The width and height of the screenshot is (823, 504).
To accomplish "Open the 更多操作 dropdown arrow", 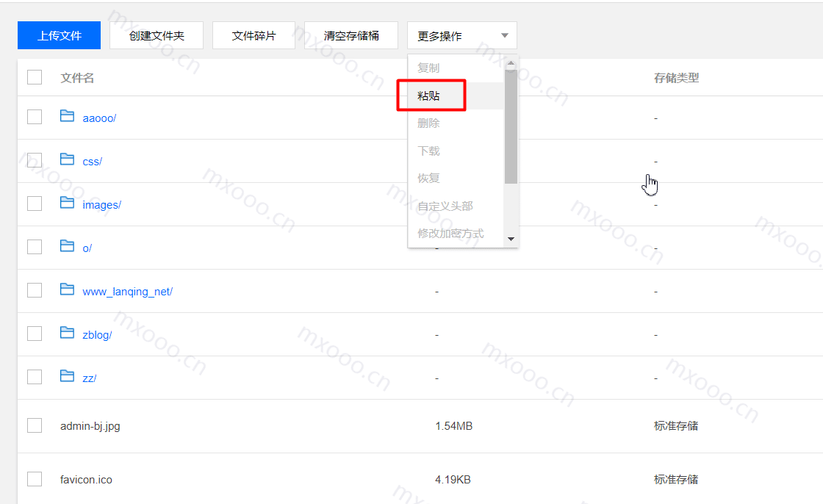I will coord(504,35).
